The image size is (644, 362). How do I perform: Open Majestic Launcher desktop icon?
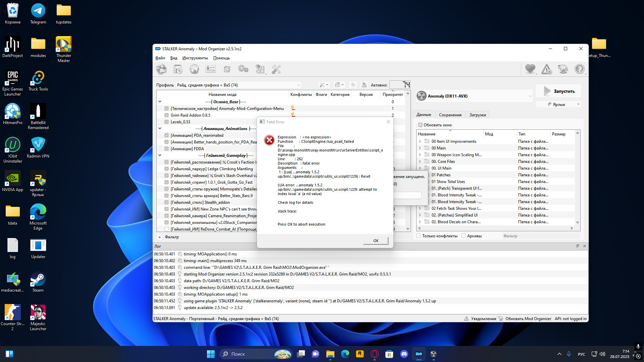[x=38, y=317]
